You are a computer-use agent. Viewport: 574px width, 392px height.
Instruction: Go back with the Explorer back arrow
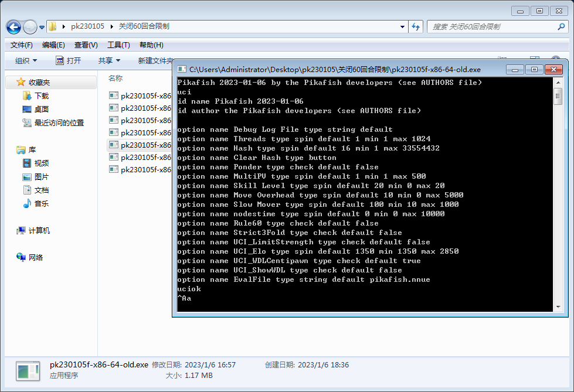[x=13, y=27]
